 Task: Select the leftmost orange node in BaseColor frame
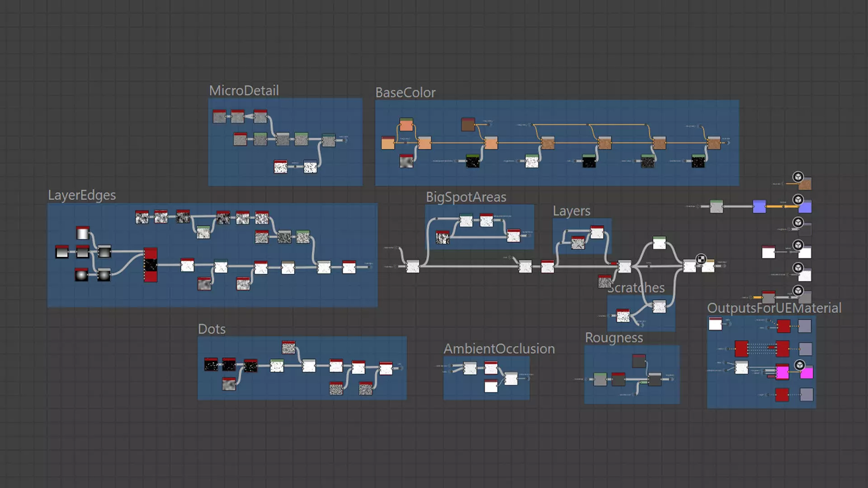[388, 143]
